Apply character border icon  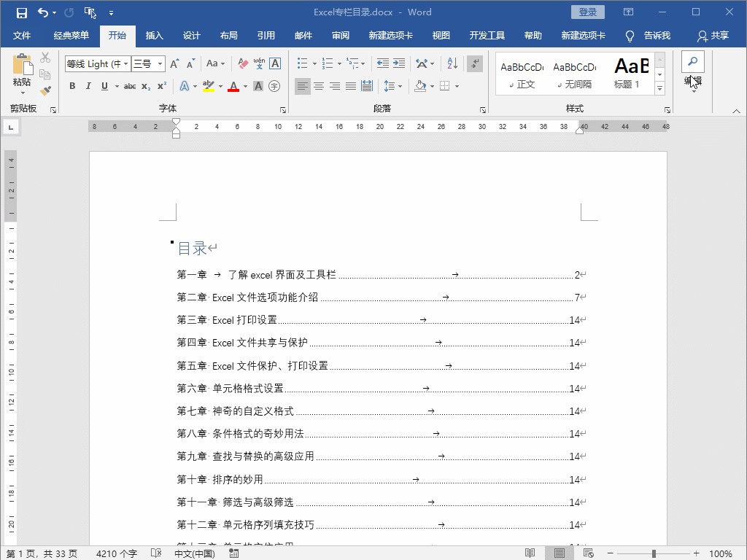click(x=275, y=63)
